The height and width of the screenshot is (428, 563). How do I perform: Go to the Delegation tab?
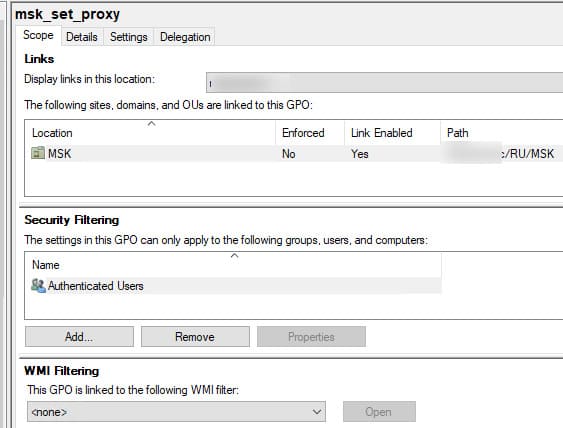point(185,37)
